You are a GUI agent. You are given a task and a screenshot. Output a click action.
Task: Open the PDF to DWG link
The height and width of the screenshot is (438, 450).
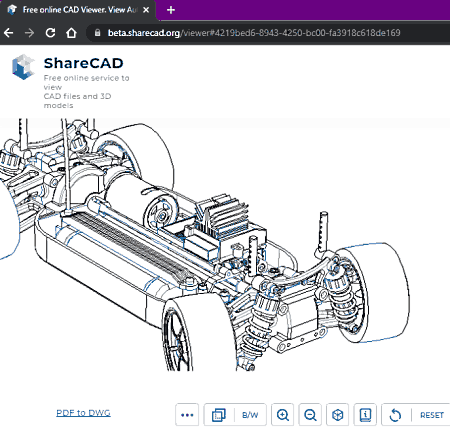[x=83, y=413]
